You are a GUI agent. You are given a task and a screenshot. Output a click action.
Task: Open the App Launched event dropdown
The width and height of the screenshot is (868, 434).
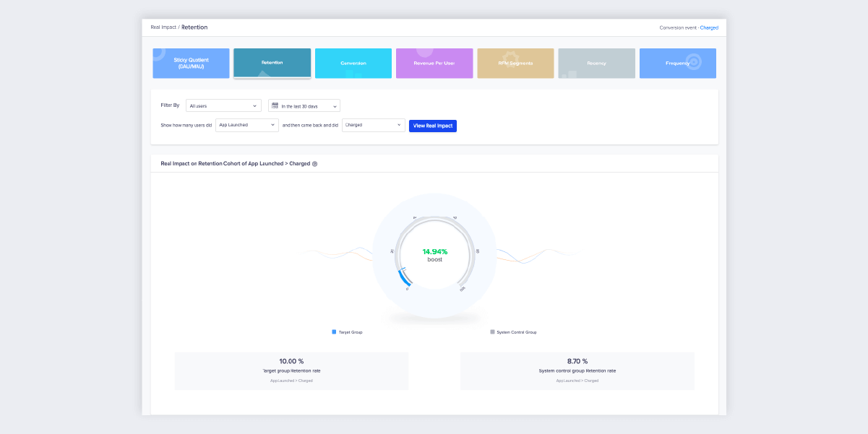[x=246, y=125]
